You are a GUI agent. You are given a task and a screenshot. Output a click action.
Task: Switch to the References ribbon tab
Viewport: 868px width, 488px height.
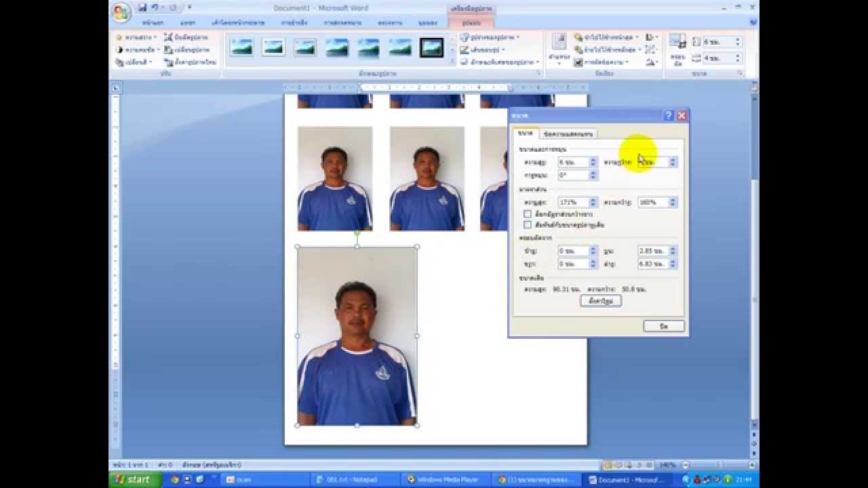coord(294,22)
